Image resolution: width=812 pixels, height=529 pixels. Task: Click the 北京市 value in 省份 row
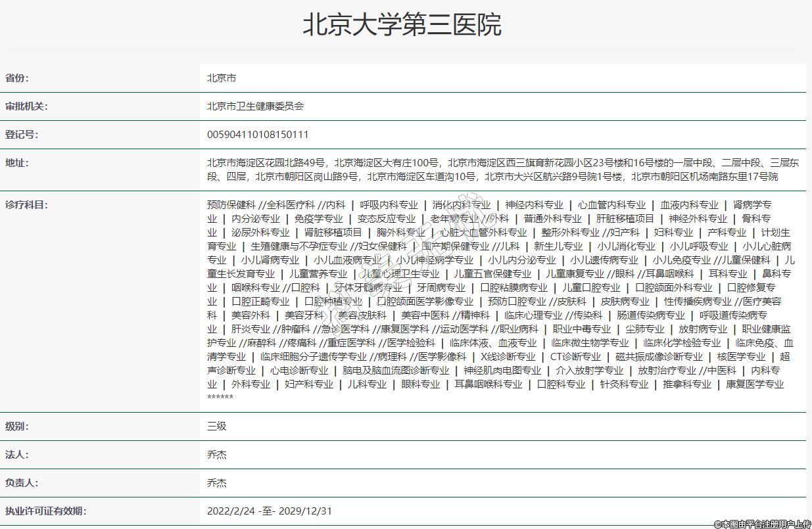(222, 78)
